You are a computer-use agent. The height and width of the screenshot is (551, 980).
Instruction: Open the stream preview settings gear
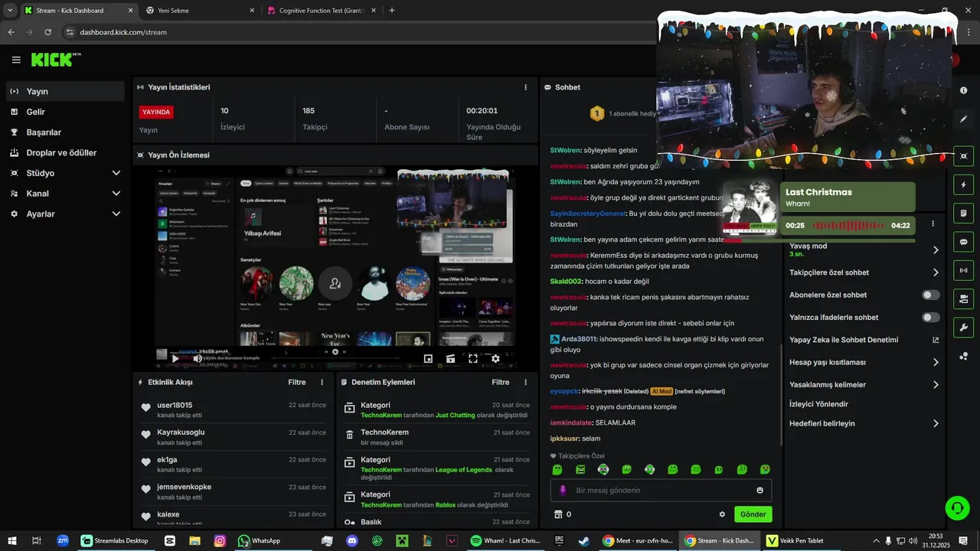pos(495,358)
